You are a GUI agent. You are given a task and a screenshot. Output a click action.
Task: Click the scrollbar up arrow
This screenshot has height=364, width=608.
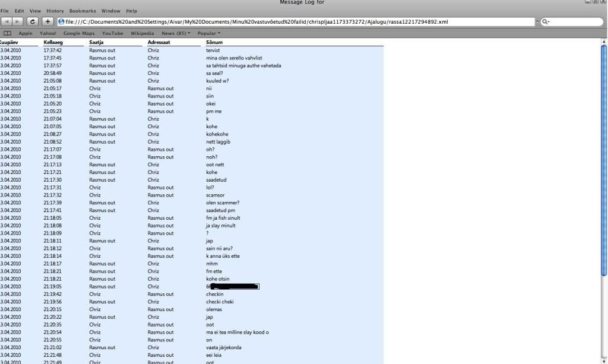pos(604,42)
